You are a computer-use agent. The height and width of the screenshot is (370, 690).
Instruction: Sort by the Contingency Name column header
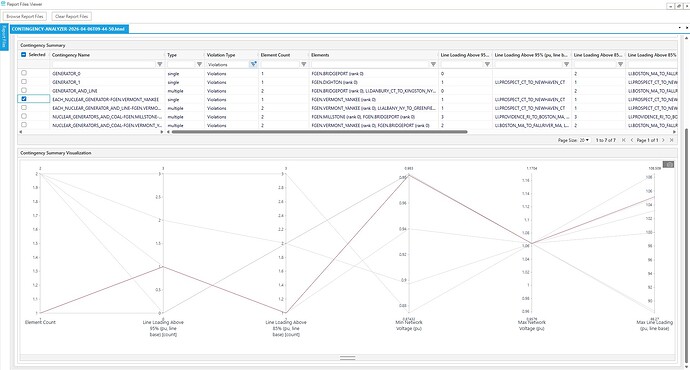(x=71, y=55)
